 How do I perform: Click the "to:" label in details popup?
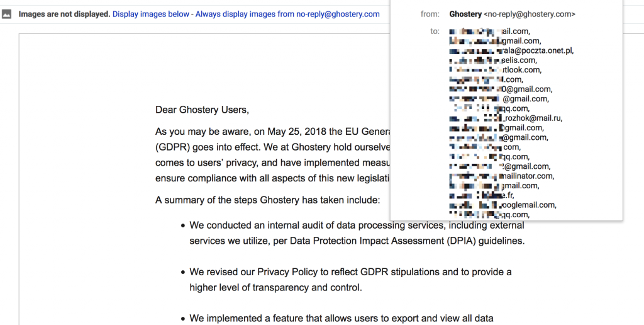pos(435,31)
